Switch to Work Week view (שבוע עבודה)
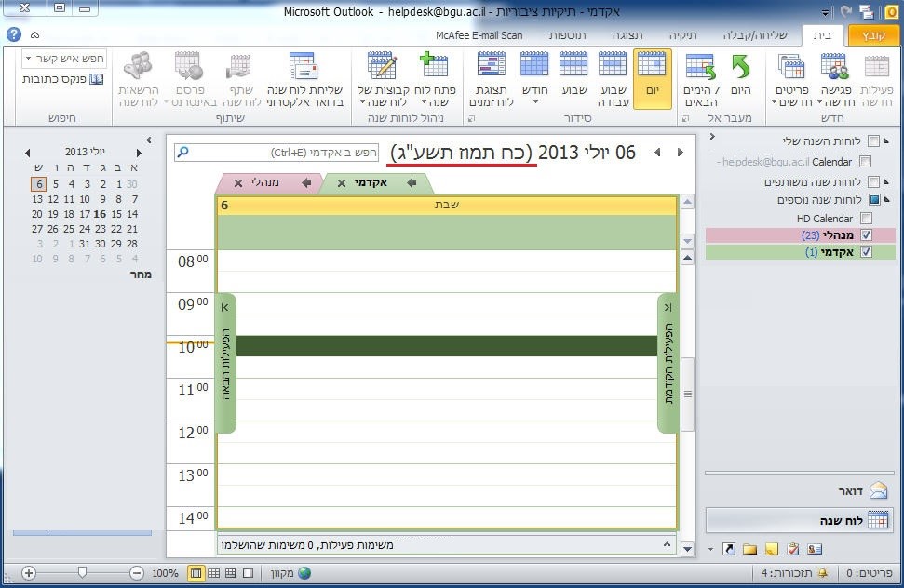904x588 pixels. pos(613,79)
